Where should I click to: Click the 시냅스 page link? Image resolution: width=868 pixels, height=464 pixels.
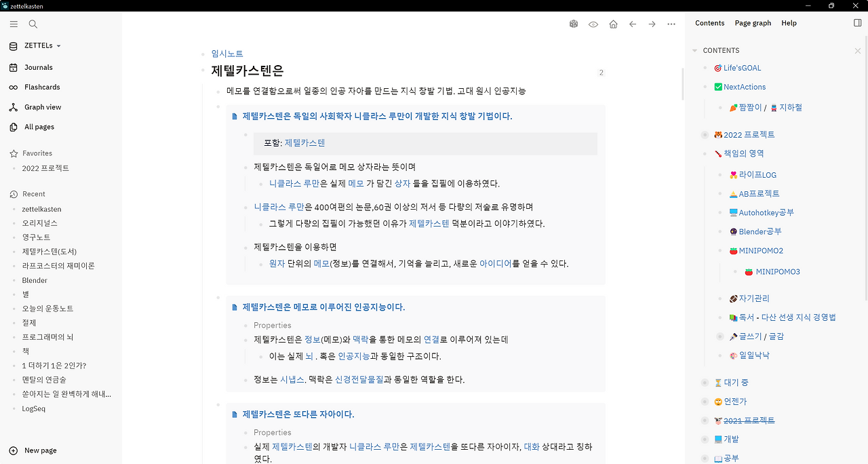click(x=292, y=380)
